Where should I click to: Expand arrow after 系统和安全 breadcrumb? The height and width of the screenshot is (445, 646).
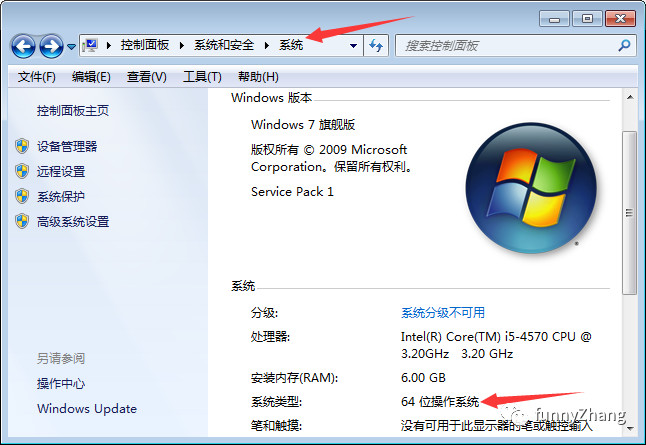point(267,45)
